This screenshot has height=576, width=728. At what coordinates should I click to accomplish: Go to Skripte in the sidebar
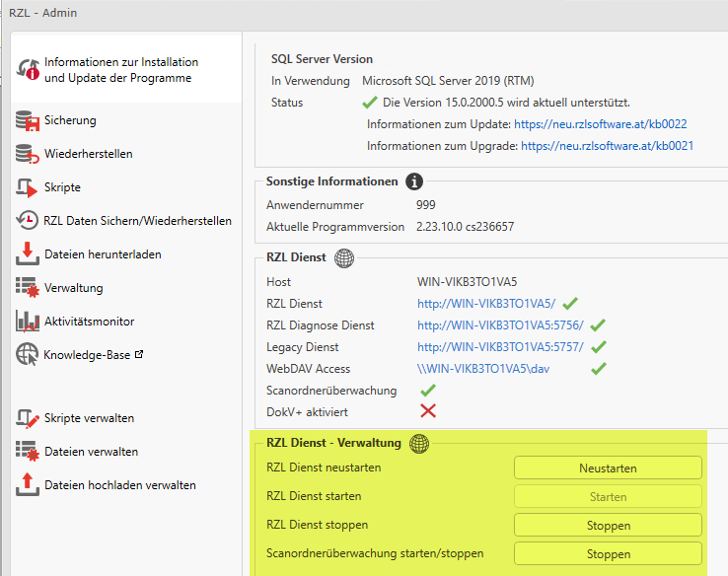62,187
